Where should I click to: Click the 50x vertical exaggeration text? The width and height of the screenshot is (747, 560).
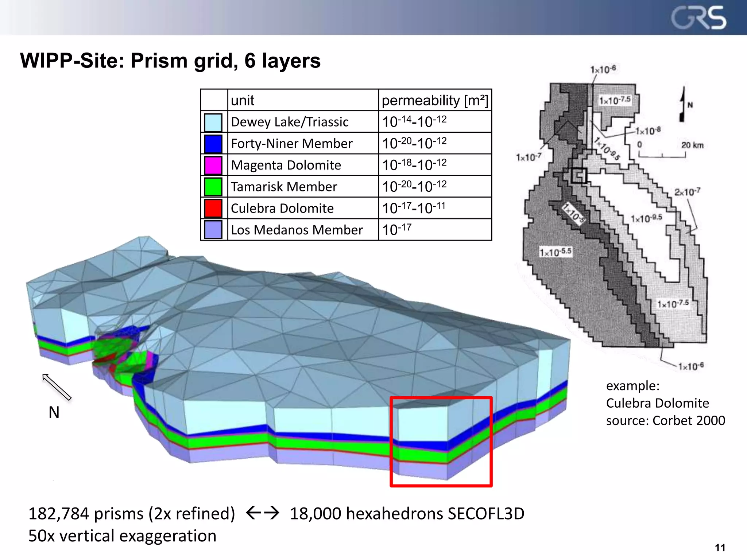tap(122, 536)
